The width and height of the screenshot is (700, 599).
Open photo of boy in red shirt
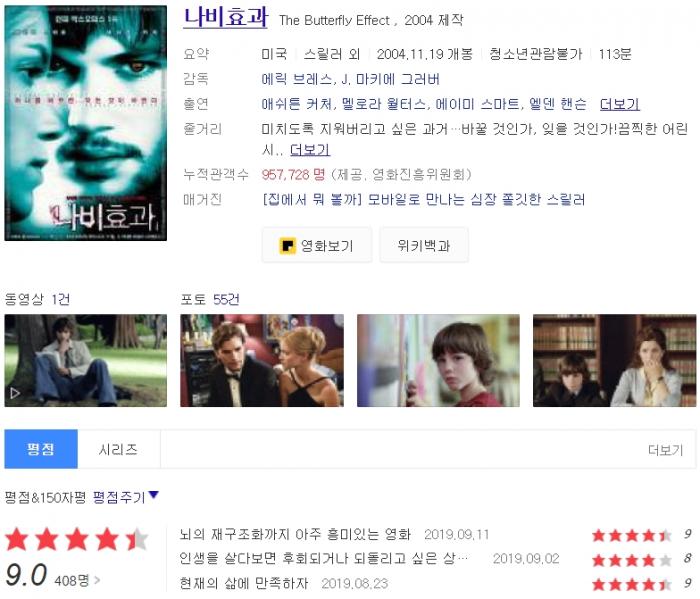[x=438, y=360]
